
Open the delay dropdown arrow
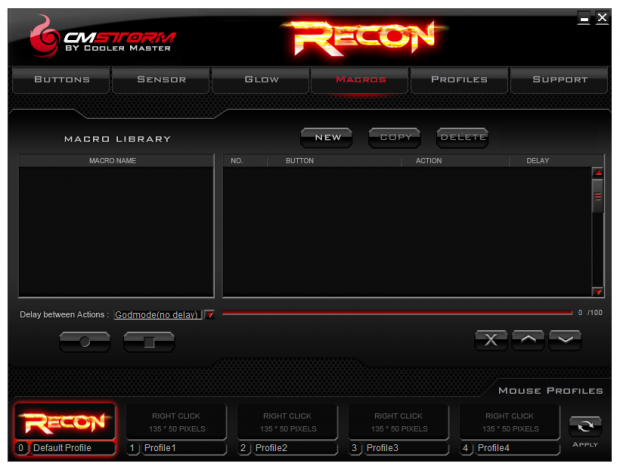tap(210, 315)
